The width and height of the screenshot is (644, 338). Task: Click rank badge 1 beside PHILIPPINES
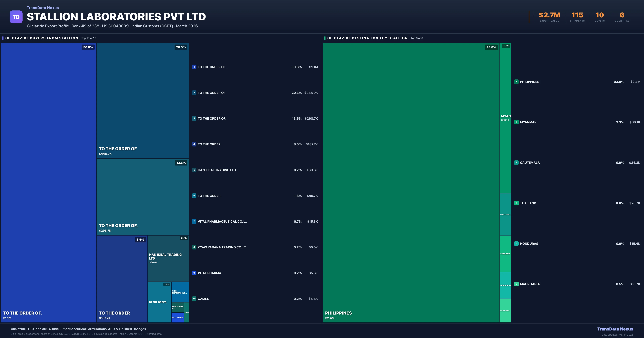tap(516, 82)
